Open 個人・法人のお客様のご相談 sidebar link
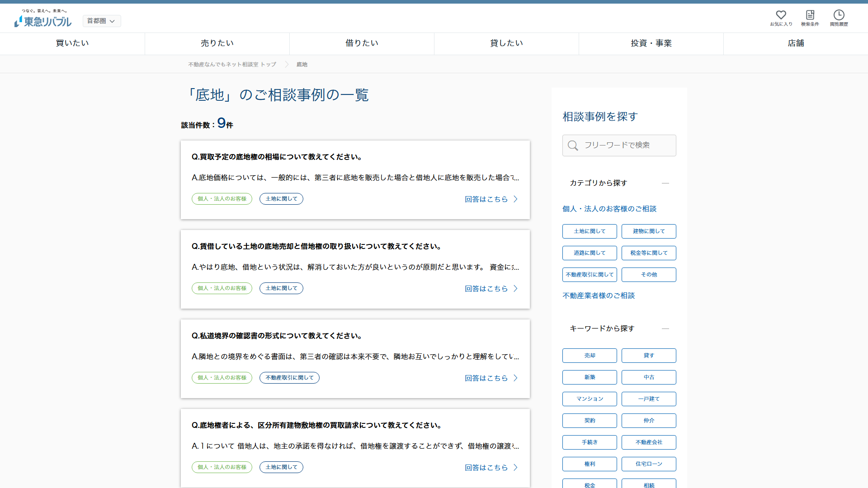Image resolution: width=868 pixels, height=488 pixels. click(x=609, y=209)
